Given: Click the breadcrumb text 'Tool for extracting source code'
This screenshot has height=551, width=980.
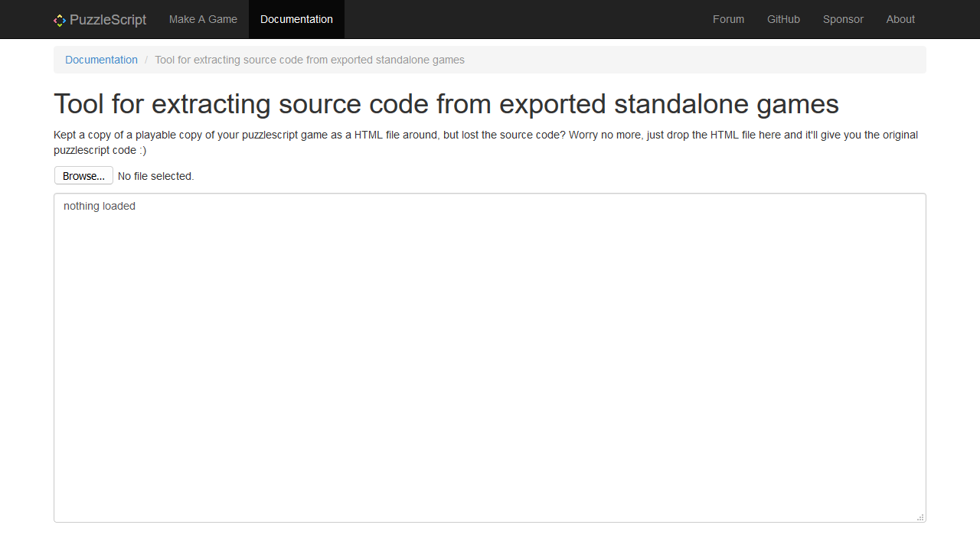Looking at the screenshot, I should coord(309,60).
